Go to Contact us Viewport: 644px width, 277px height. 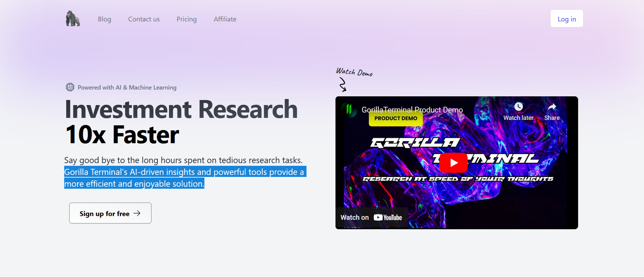pyautogui.click(x=144, y=19)
